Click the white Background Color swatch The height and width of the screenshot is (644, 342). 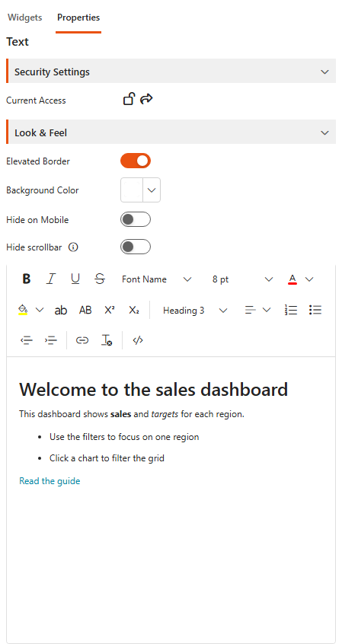point(132,190)
